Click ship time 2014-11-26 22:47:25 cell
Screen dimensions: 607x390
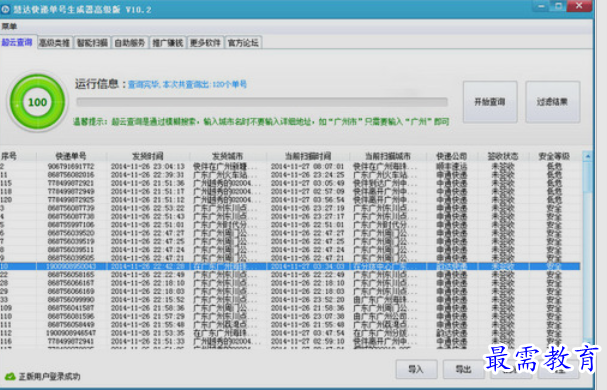[148, 241]
